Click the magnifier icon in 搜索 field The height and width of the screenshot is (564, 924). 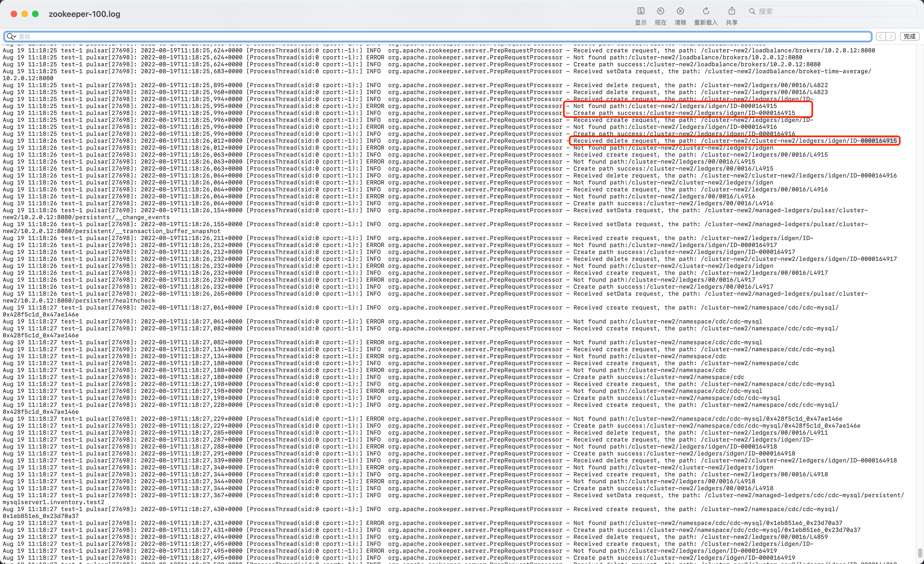point(753,11)
